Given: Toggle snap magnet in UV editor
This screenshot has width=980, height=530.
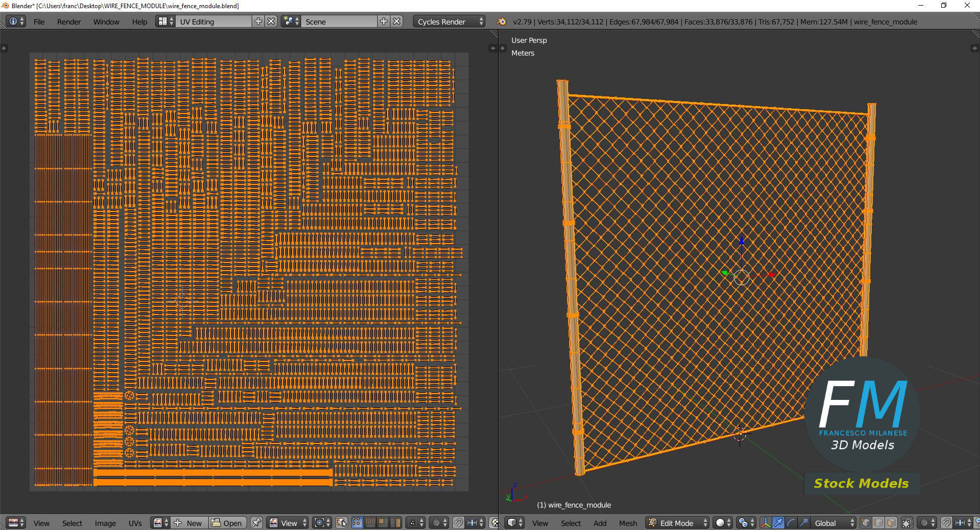Looking at the screenshot, I should (458, 523).
